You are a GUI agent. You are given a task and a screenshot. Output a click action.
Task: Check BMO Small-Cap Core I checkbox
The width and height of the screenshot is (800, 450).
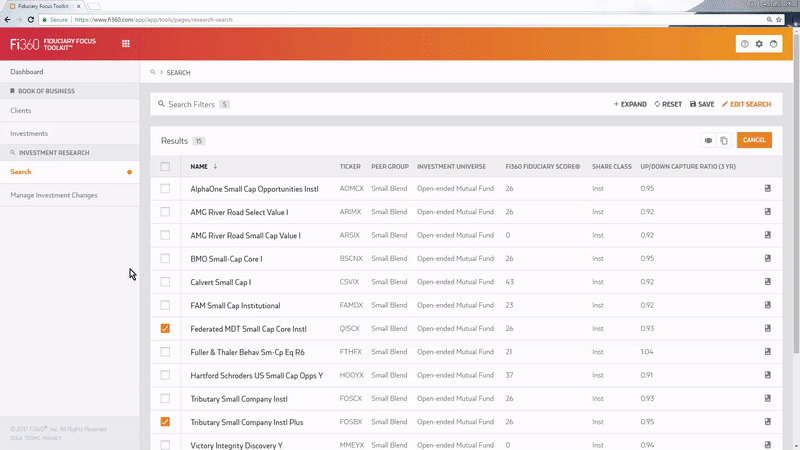click(165, 258)
